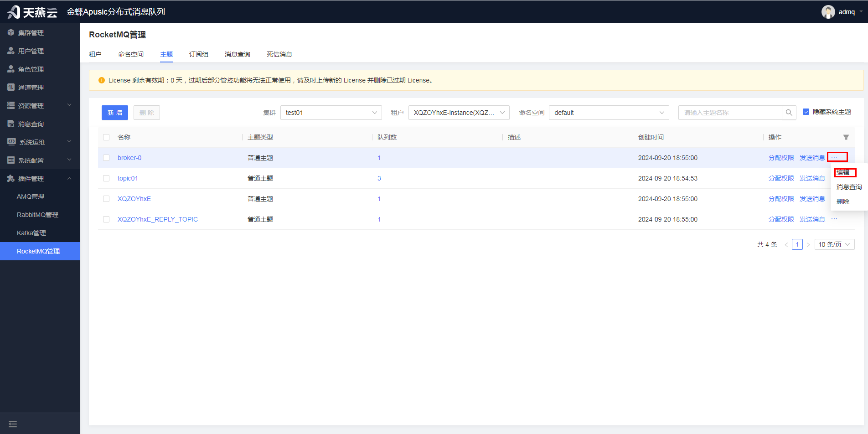Open the XQZOYhxE topic link
868x434 pixels.
tap(134, 199)
